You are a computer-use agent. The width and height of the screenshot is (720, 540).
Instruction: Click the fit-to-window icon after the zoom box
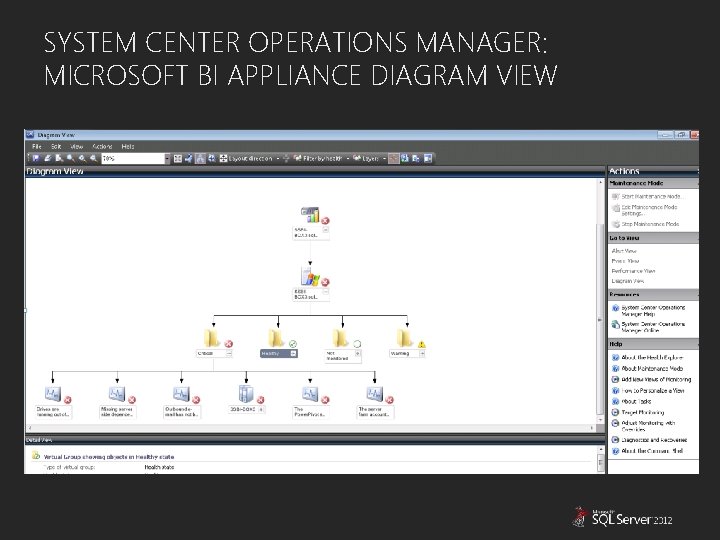[178, 158]
